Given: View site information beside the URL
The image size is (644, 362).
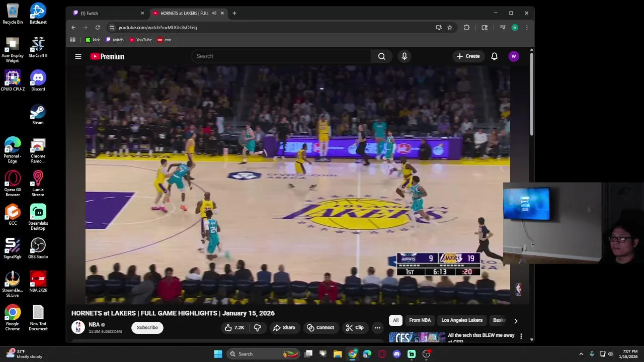Looking at the screenshot, I should click(x=112, y=28).
